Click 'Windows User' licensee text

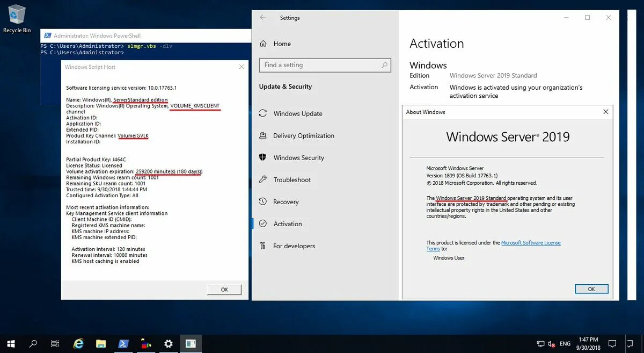pyautogui.click(x=449, y=258)
